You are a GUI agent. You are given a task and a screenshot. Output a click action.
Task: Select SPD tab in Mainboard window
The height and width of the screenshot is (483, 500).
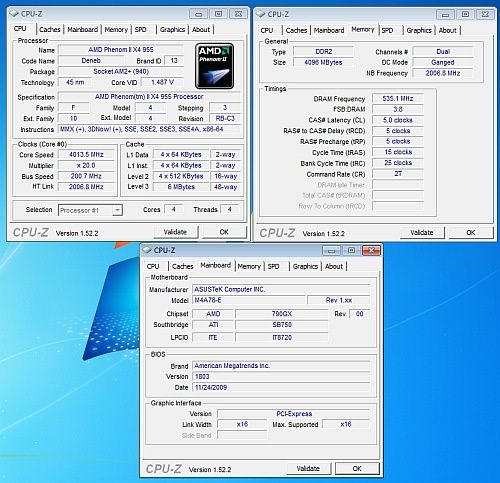pyautogui.click(x=274, y=266)
